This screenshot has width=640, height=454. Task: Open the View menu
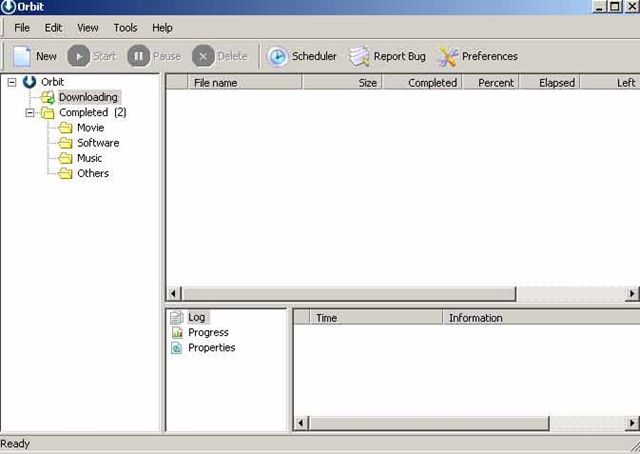(x=88, y=28)
